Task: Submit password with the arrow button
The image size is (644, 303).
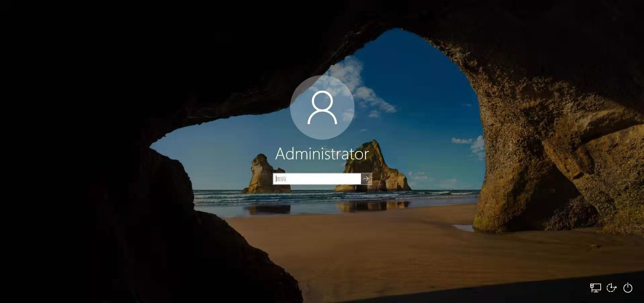Action: pyautogui.click(x=366, y=179)
